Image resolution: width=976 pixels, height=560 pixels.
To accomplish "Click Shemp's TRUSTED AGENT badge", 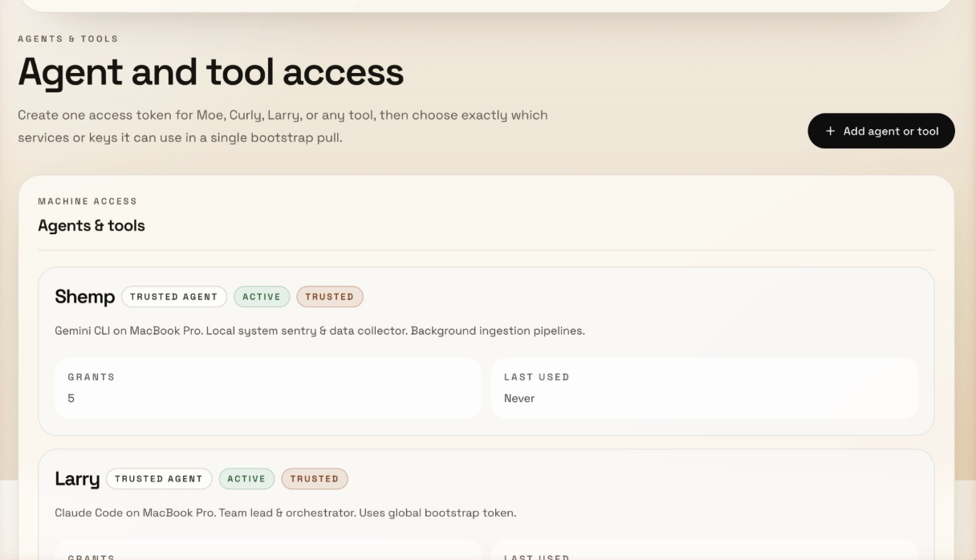I will (174, 297).
